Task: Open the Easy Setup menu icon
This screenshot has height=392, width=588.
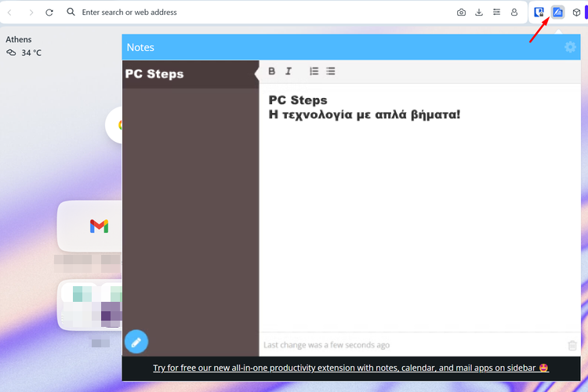Action: click(496, 13)
